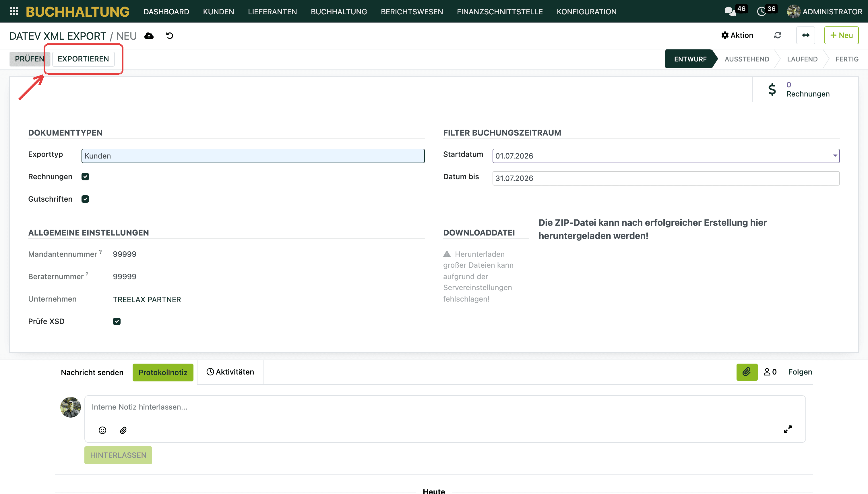Click the horizontal expand arrows button
Screen dimensions: 868x494
pos(806,35)
